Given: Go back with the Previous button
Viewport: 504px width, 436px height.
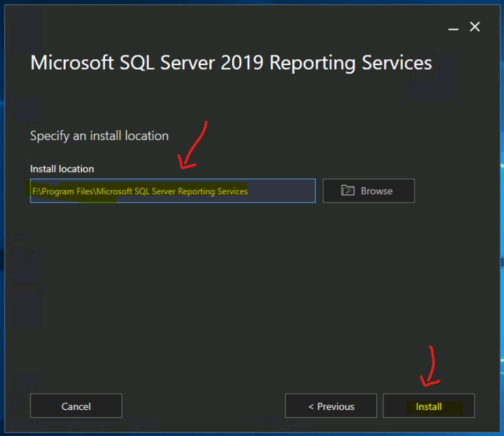Looking at the screenshot, I should [x=331, y=406].
